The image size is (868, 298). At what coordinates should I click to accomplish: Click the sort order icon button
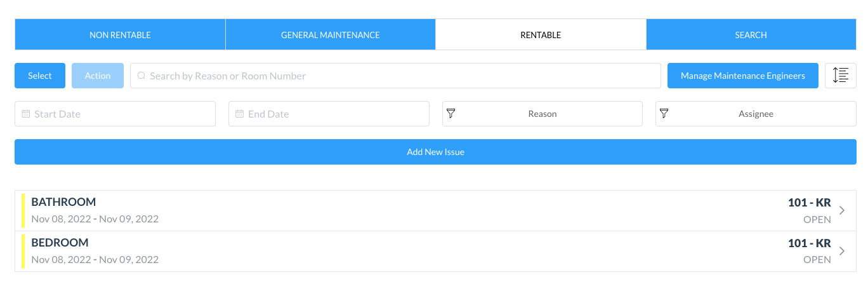coord(841,76)
